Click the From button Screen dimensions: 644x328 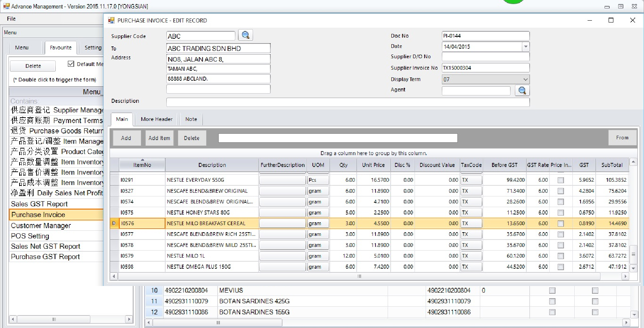click(622, 137)
